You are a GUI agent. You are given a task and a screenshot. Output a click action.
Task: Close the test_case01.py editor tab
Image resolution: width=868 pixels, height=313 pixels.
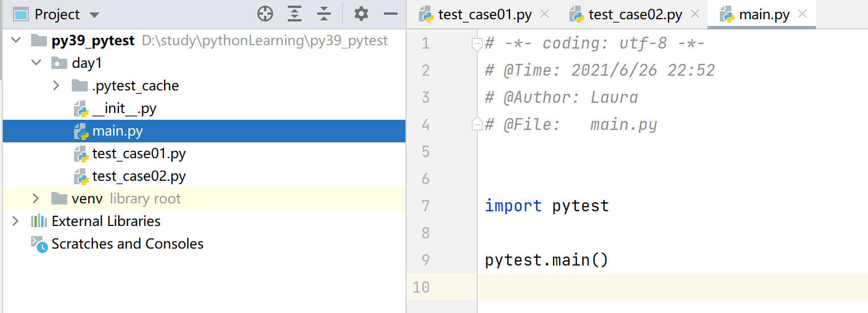pos(545,14)
